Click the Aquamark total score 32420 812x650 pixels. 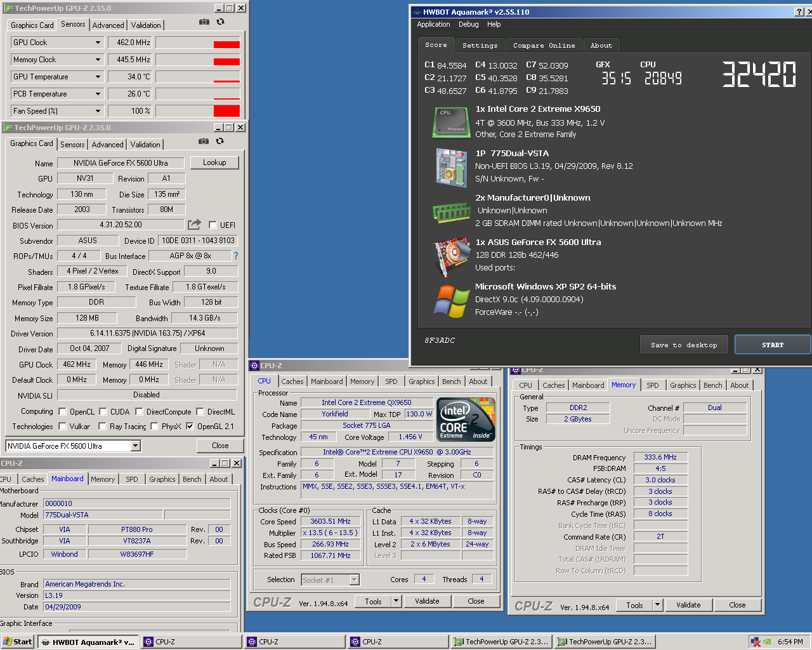[x=759, y=74]
